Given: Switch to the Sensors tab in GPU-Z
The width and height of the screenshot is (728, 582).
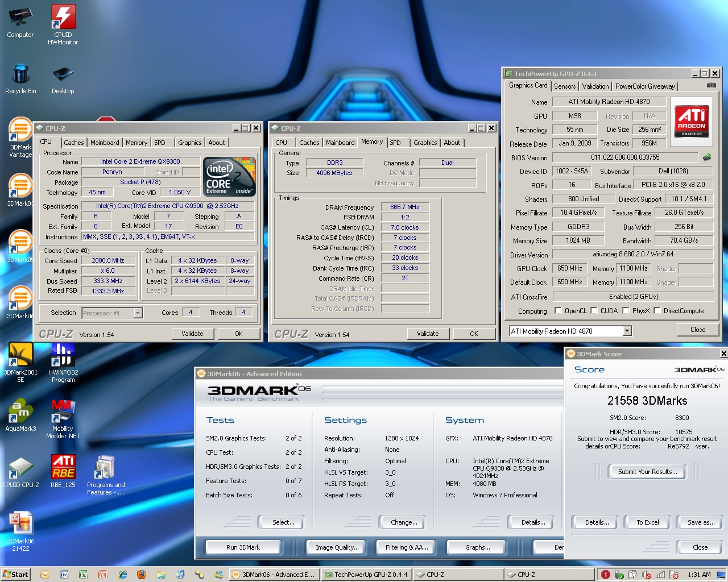Looking at the screenshot, I should pyautogui.click(x=565, y=86).
